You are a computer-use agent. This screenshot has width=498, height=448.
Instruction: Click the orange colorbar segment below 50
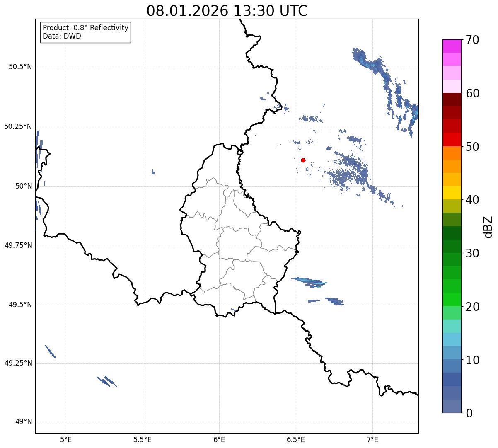[452, 153]
